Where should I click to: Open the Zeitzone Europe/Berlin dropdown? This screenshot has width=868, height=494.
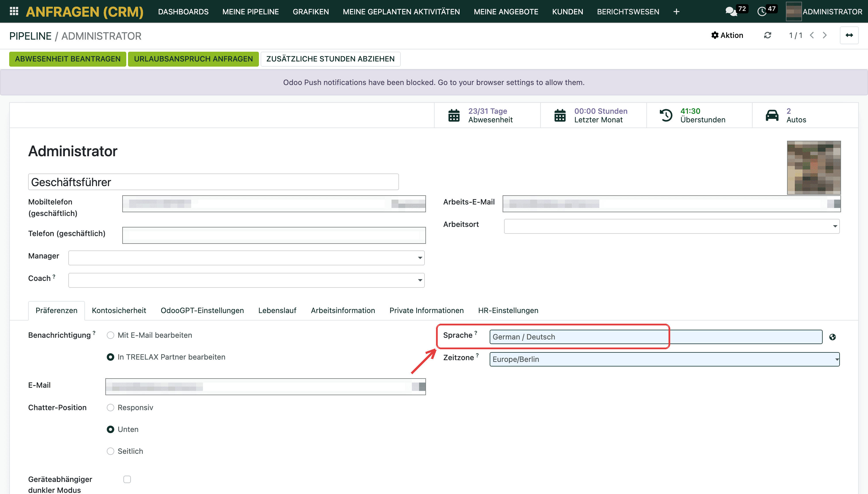(664, 359)
